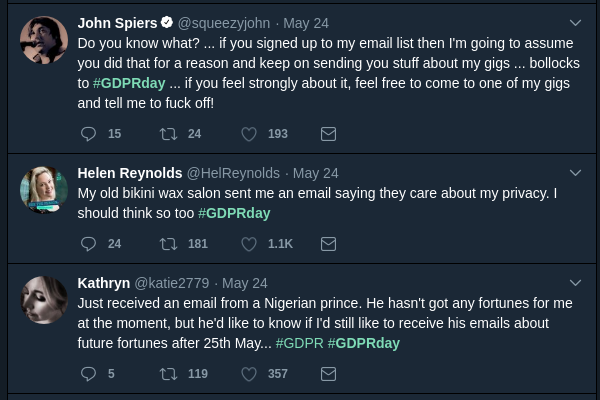Viewport: 600px width, 400px height.
Task: Retweet Kathryn's tweet
Action: [x=168, y=374]
